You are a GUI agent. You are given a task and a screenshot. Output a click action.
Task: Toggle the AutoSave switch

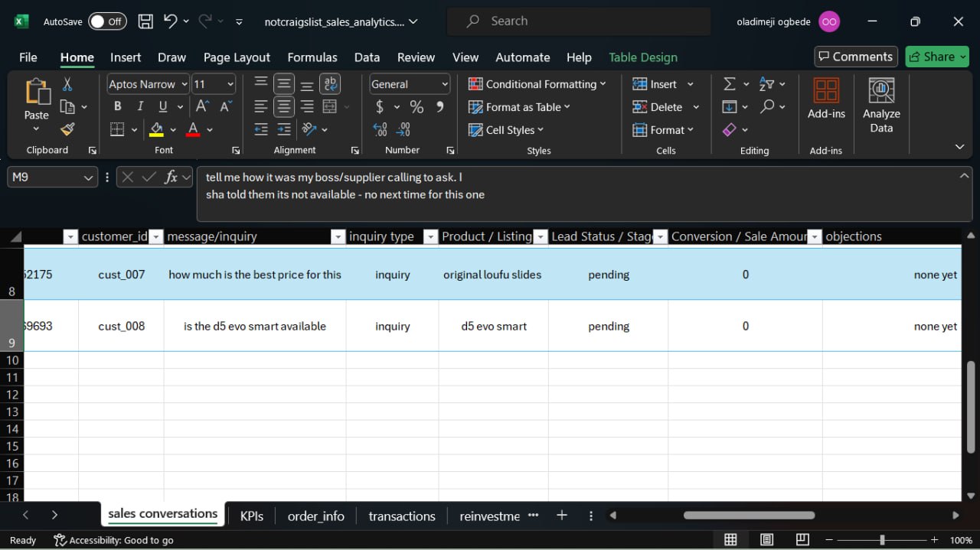click(106, 21)
